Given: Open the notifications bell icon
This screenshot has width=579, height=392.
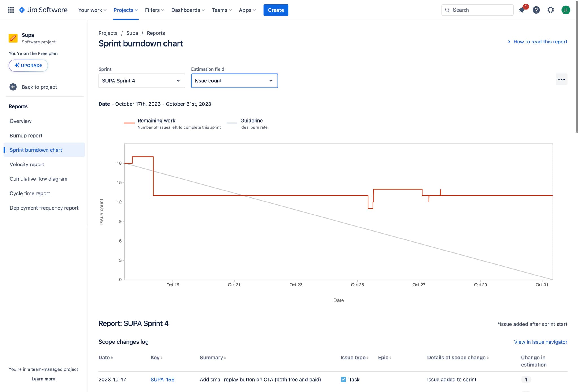Looking at the screenshot, I should click(x=522, y=10).
